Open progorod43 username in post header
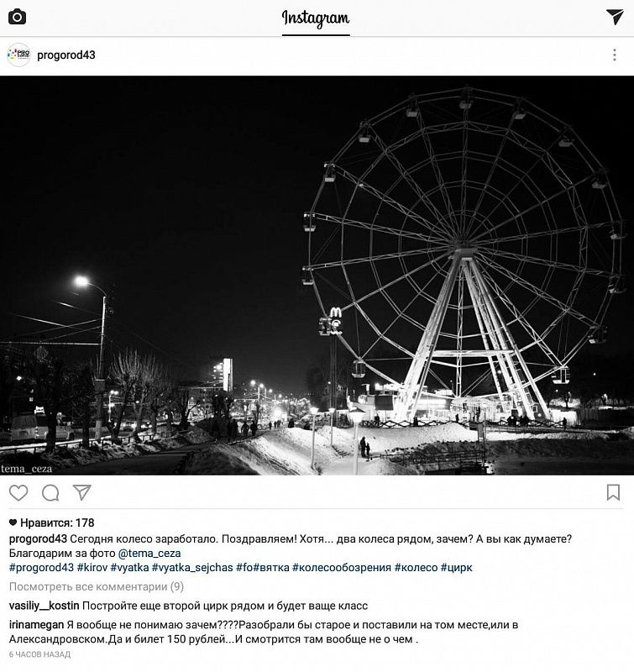This screenshot has width=634, height=672. (x=66, y=55)
